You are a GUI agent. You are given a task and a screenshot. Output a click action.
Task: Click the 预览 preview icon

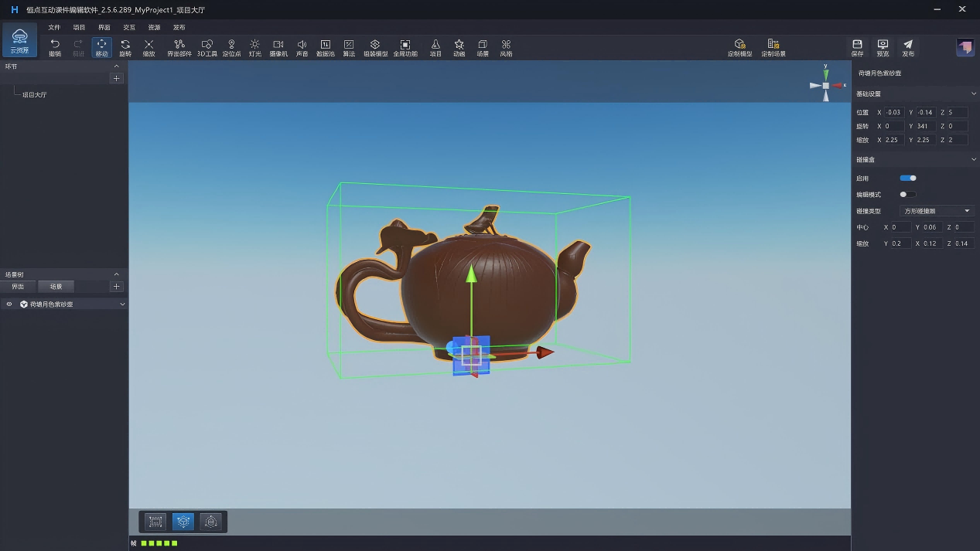point(882,47)
